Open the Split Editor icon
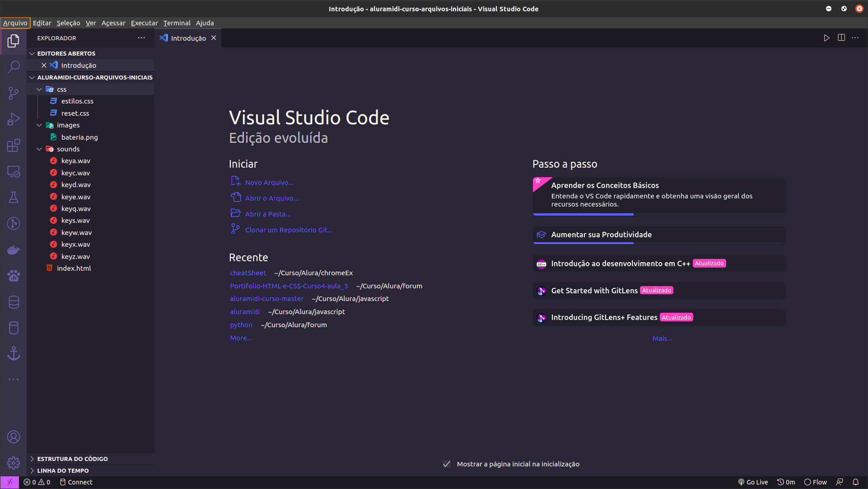The image size is (868, 489). point(841,38)
